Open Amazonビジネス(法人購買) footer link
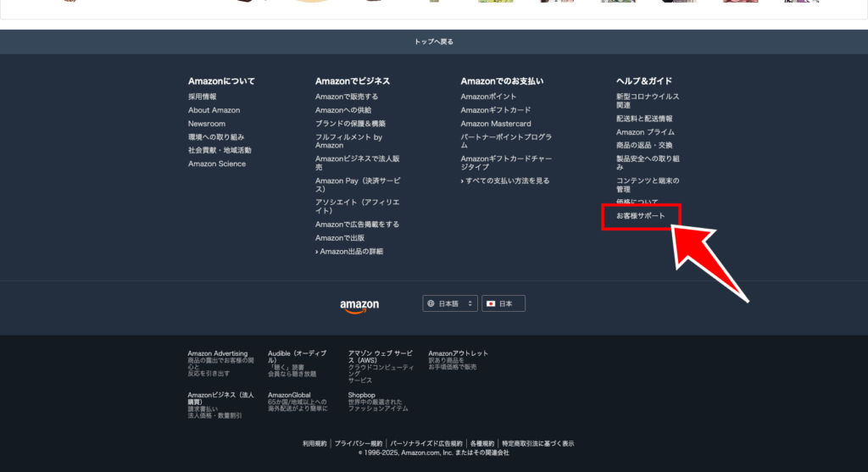 click(221, 398)
